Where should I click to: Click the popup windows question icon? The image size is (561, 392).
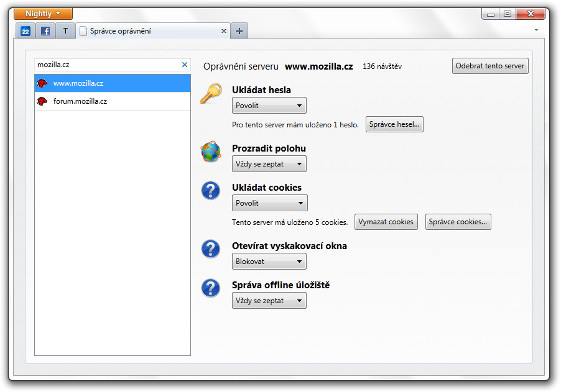point(211,249)
